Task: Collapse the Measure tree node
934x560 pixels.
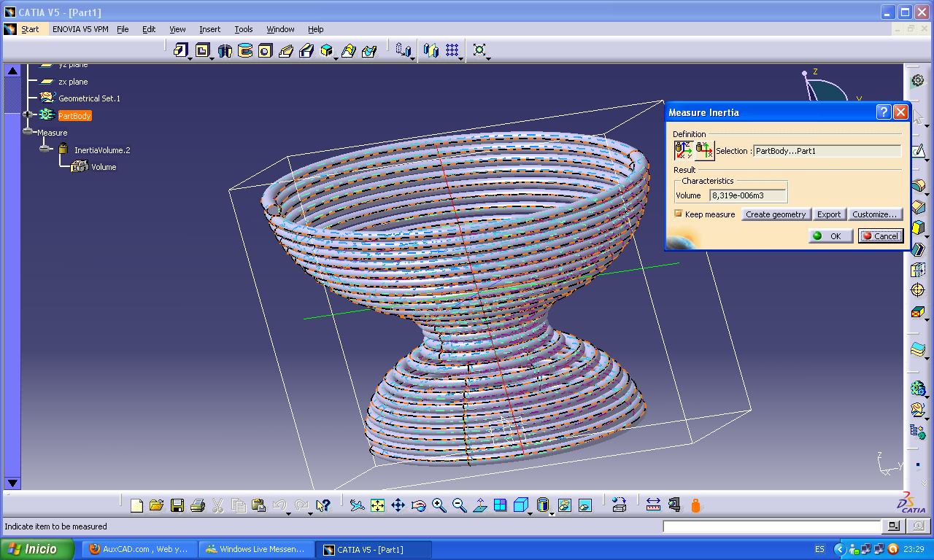Action: click(28, 132)
